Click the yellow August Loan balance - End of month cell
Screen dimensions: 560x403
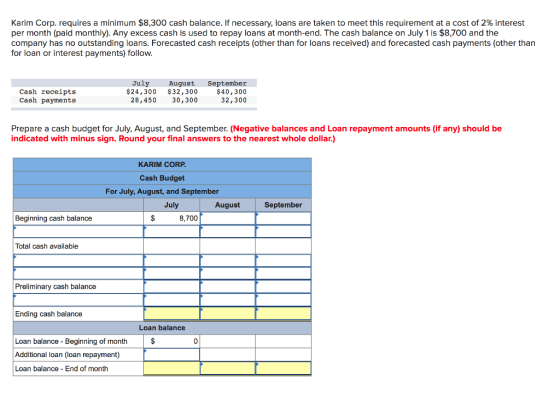click(x=228, y=368)
